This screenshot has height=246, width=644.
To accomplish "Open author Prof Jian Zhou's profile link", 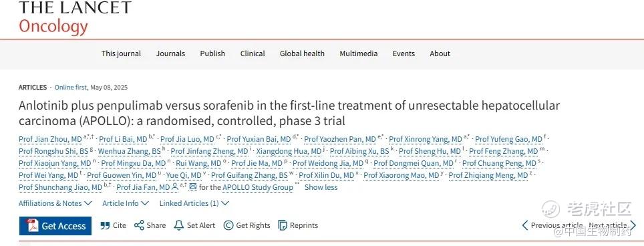I will [50, 139].
